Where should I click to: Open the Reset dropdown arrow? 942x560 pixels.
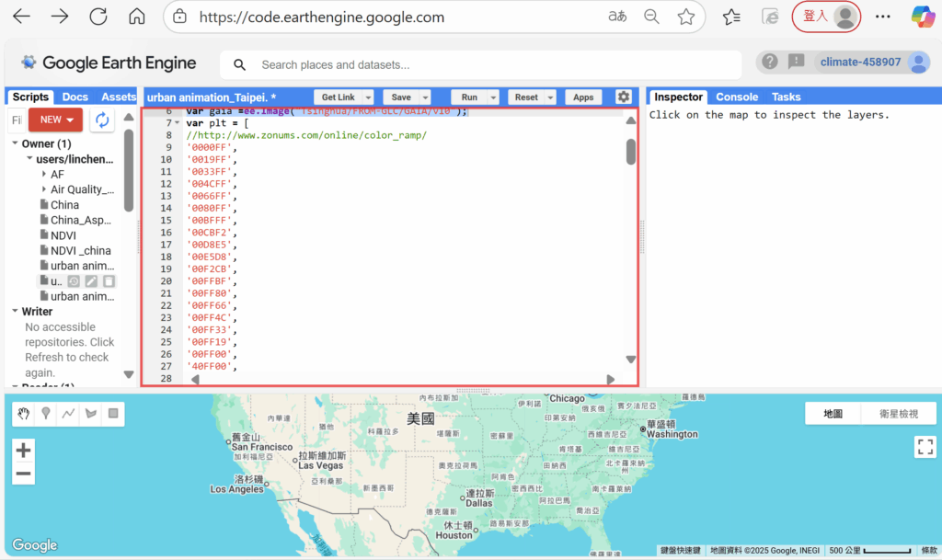[x=550, y=97]
